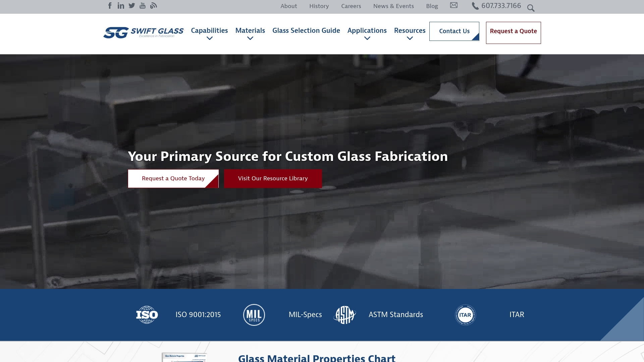
Task: Open the RSS feed icon
Action: 153,6
